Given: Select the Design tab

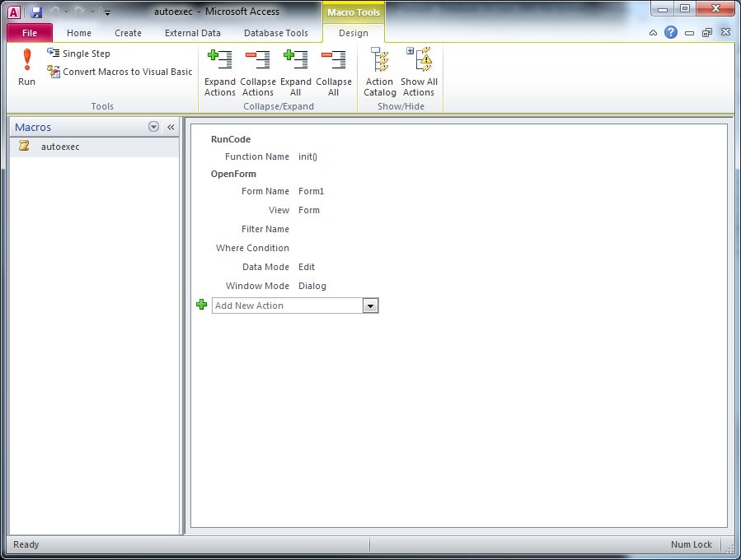Looking at the screenshot, I should (x=354, y=33).
